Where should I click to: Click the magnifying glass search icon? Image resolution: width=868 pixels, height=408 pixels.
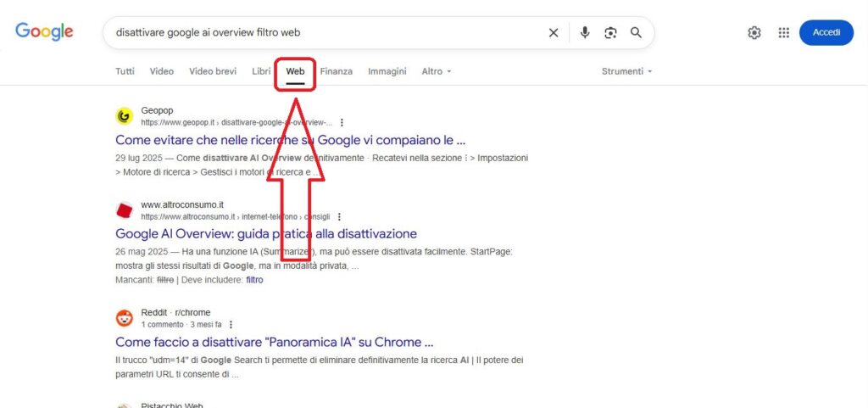pos(636,33)
